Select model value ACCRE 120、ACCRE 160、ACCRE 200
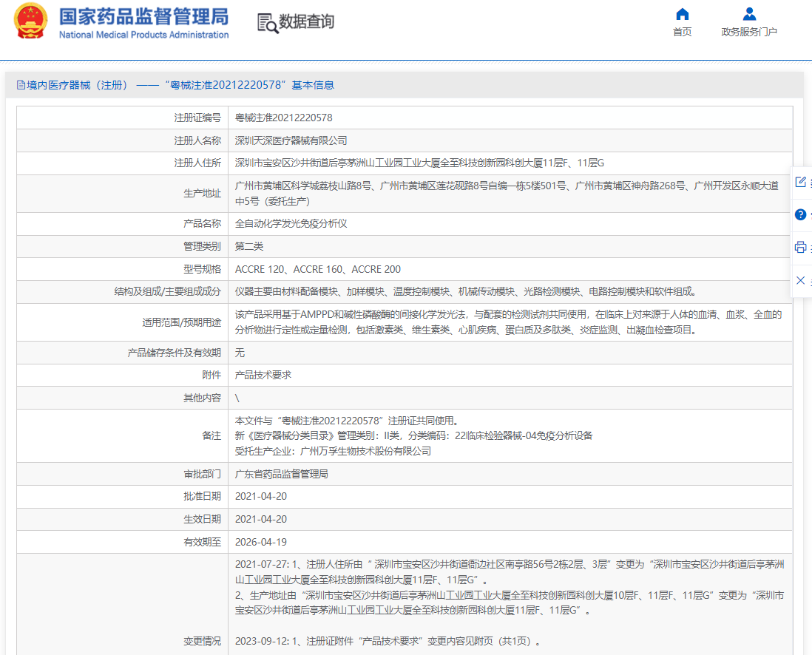Image resolution: width=812 pixels, height=655 pixels. [x=318, y=269]
